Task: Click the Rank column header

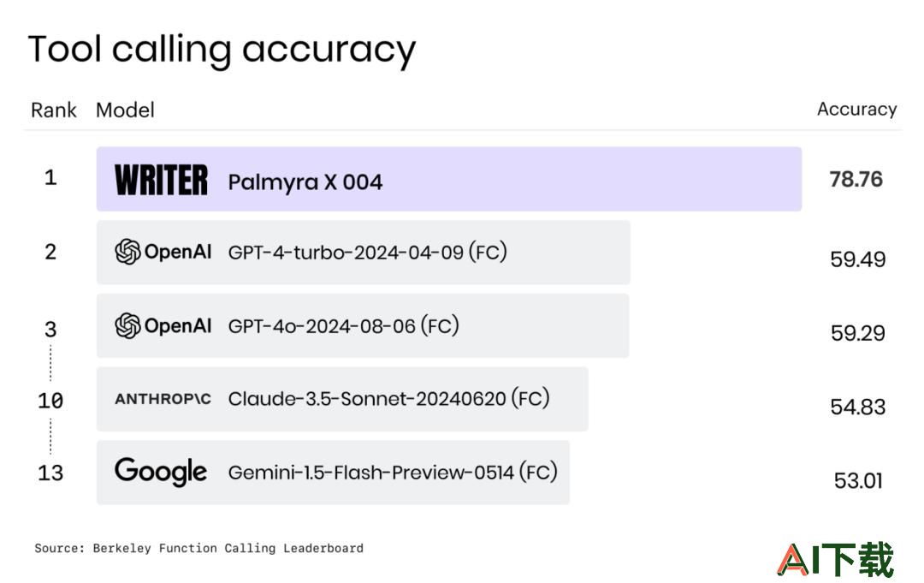Action: (x=54, y=110)
